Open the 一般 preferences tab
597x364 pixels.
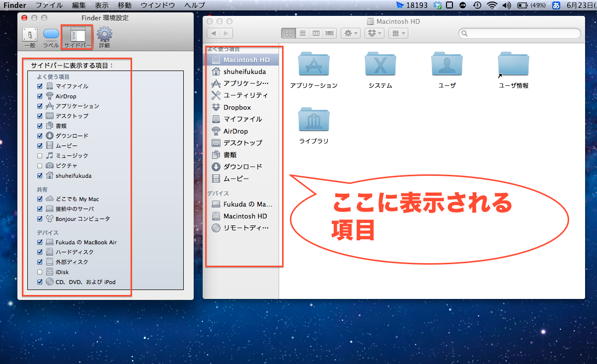point(30,38)
